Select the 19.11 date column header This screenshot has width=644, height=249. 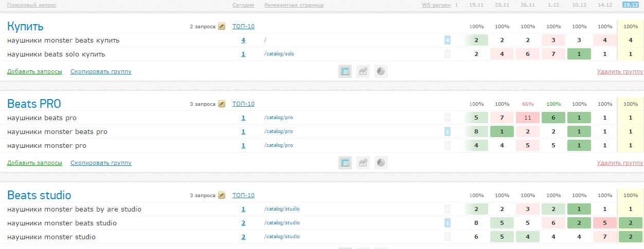click(476, 5)
